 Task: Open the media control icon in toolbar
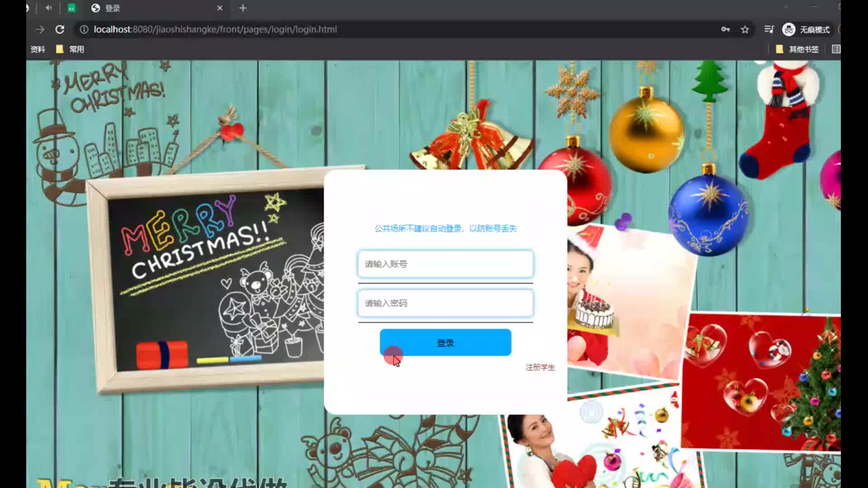pyautogui.click(x=769, y=29)
